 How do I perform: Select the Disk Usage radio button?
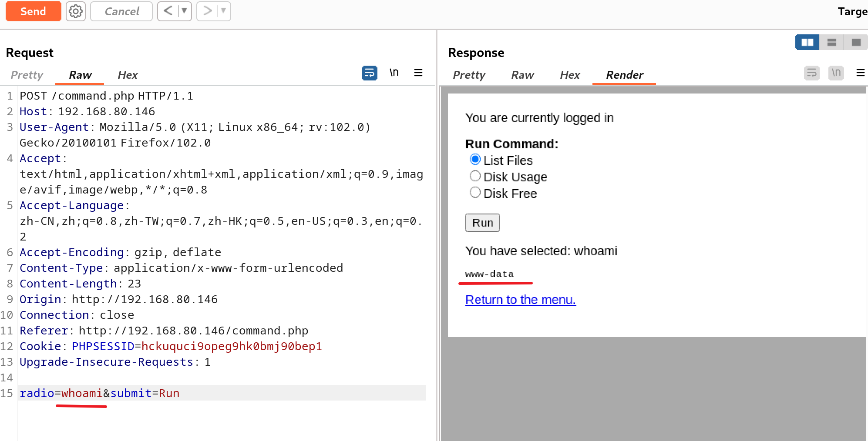[x=475, y=176]
